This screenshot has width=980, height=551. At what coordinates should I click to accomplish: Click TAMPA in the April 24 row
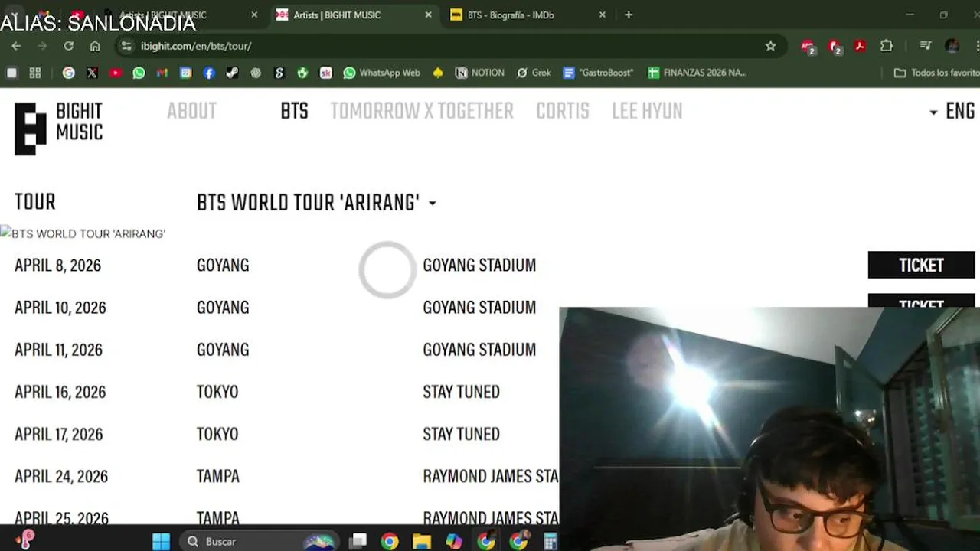218,476
